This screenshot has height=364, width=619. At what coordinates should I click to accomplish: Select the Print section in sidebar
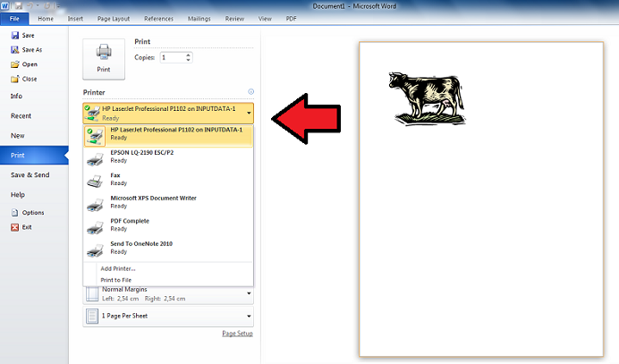point(34,155)
